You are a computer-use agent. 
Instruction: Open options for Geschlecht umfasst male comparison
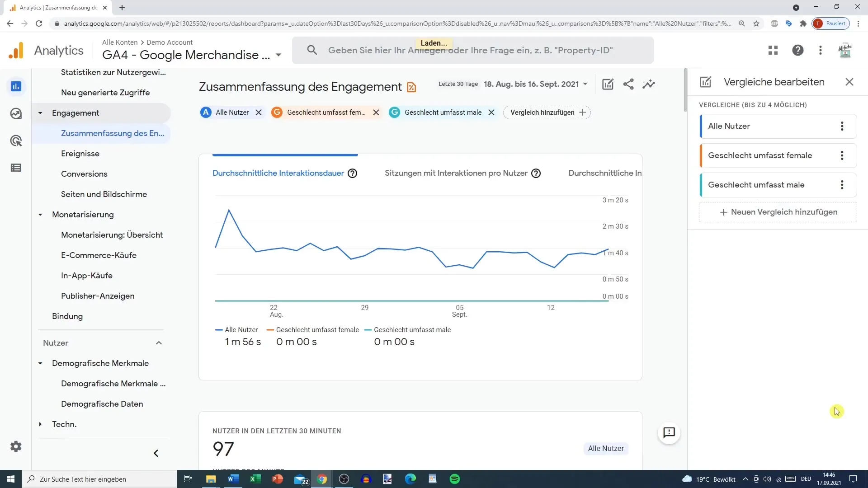coord(842,185)
